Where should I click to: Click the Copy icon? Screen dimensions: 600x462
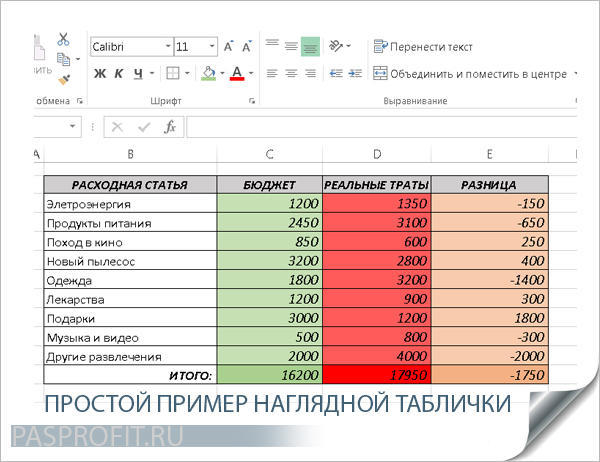pos(62,58)
